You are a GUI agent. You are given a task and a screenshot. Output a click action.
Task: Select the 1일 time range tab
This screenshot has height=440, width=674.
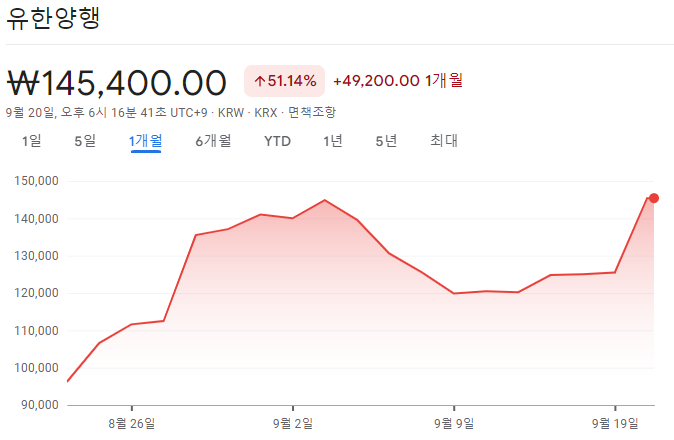[32, 141]
